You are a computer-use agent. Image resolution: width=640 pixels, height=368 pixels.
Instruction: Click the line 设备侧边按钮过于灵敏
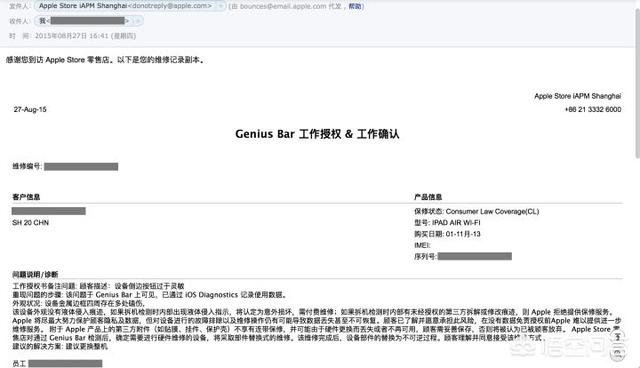pos(98,286)
